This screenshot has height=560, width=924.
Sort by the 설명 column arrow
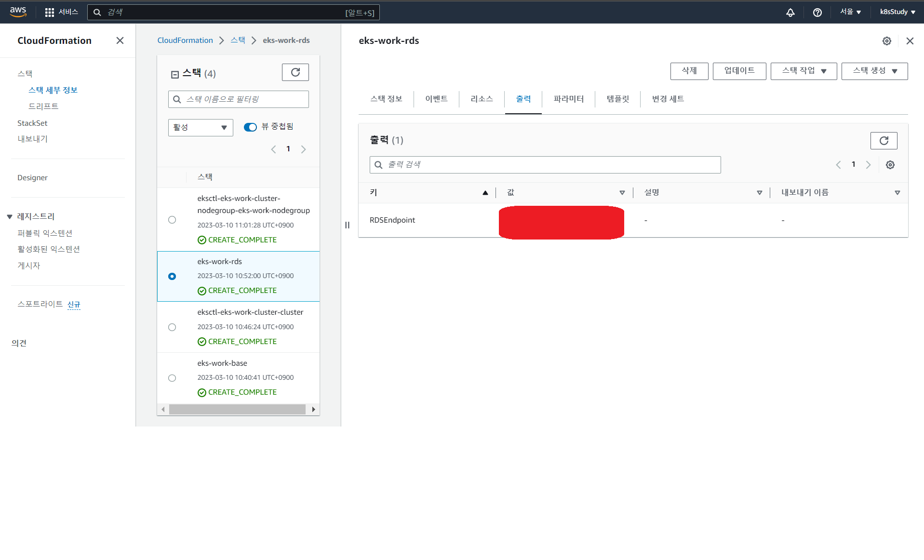coord(760,193)
